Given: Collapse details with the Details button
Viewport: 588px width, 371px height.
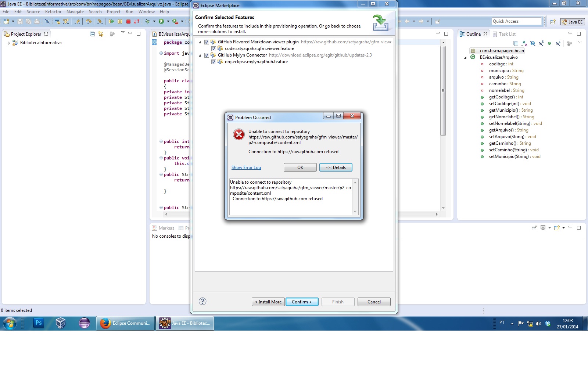Looking at the screenshot, I should [336, 168].
